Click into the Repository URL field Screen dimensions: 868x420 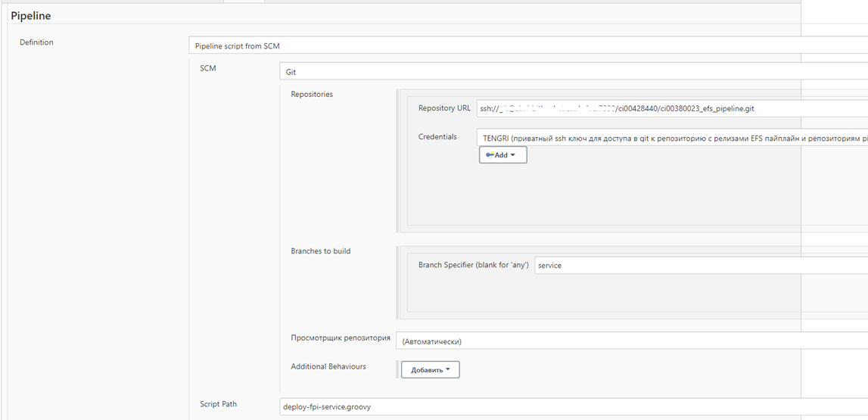tap(672, 109)
